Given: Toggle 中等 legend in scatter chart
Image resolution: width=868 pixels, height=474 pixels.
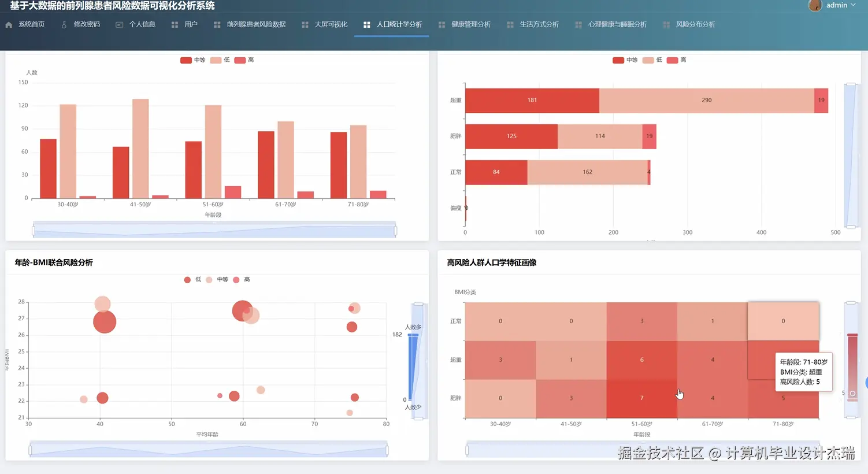Looking at the screenshot, I should point(217,280).
